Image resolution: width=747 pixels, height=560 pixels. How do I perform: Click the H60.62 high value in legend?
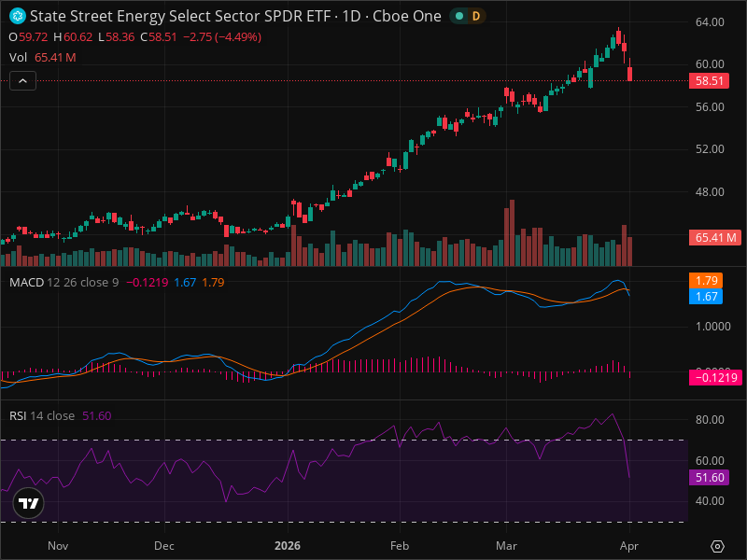[x=73, y=37]
